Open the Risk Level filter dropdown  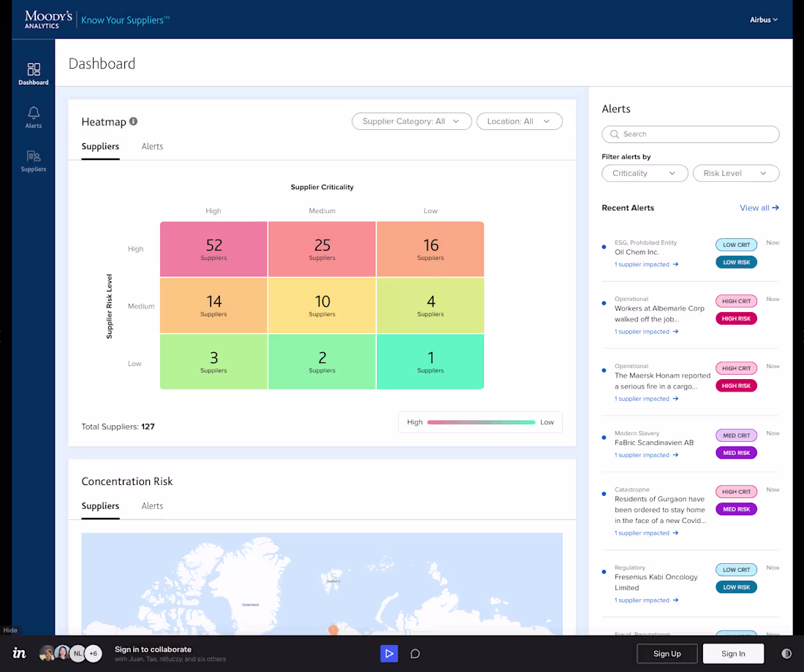(x=736, y=173)
